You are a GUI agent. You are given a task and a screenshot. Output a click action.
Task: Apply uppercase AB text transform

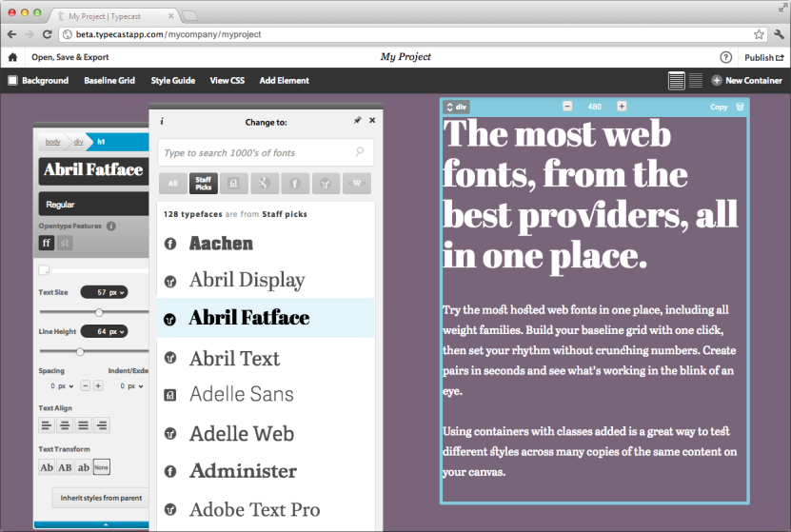(x=65, y=467)
